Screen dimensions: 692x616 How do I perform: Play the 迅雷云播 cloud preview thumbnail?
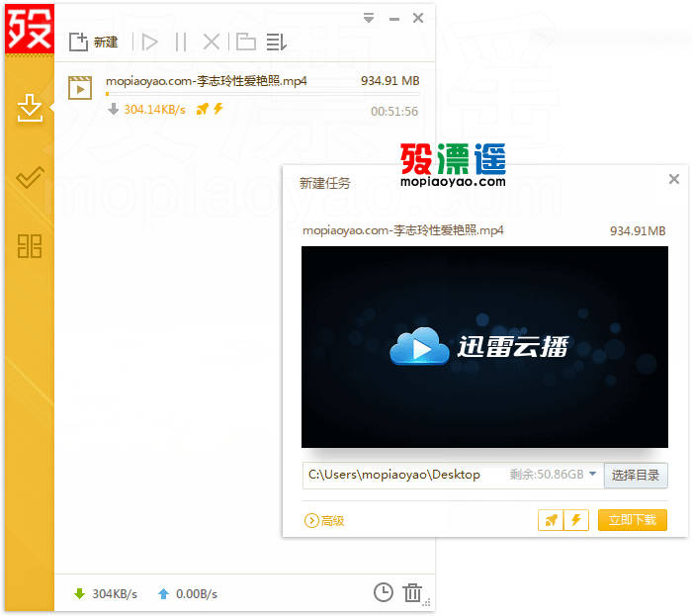[484, 347]
